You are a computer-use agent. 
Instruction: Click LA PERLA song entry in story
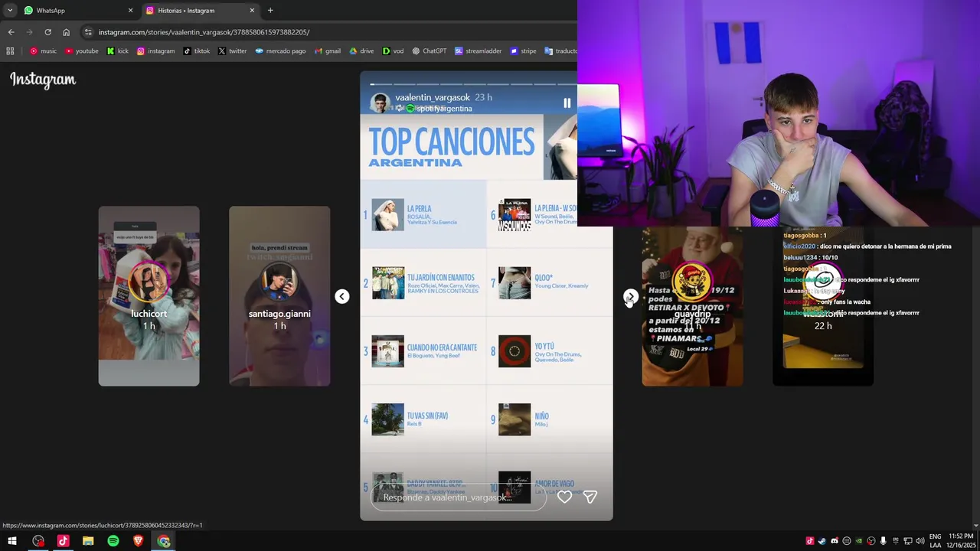pos(423,214)
